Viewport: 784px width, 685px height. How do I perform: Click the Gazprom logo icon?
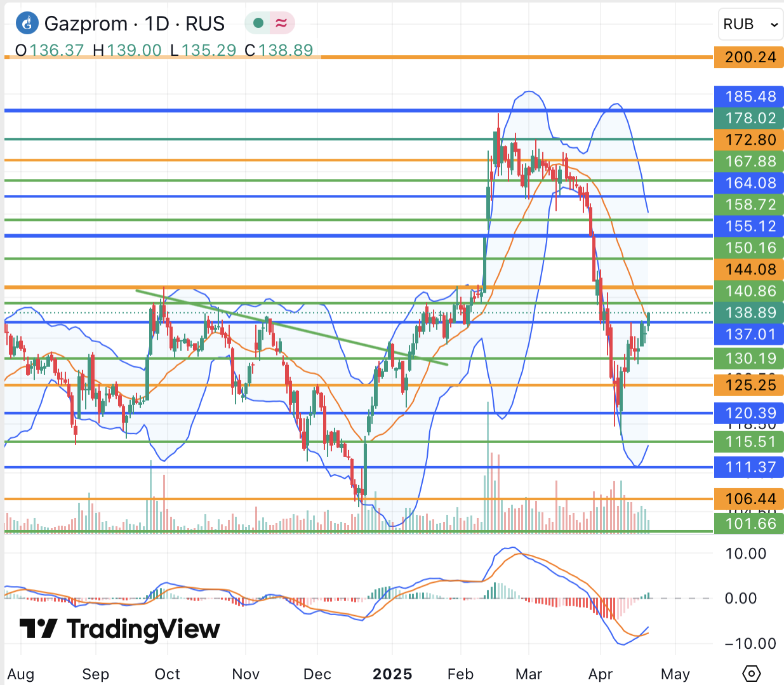tap(27, 23)
